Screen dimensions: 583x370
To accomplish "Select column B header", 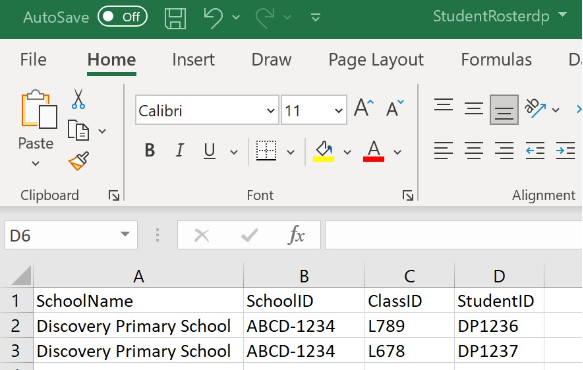I will [x=304, y=276].
